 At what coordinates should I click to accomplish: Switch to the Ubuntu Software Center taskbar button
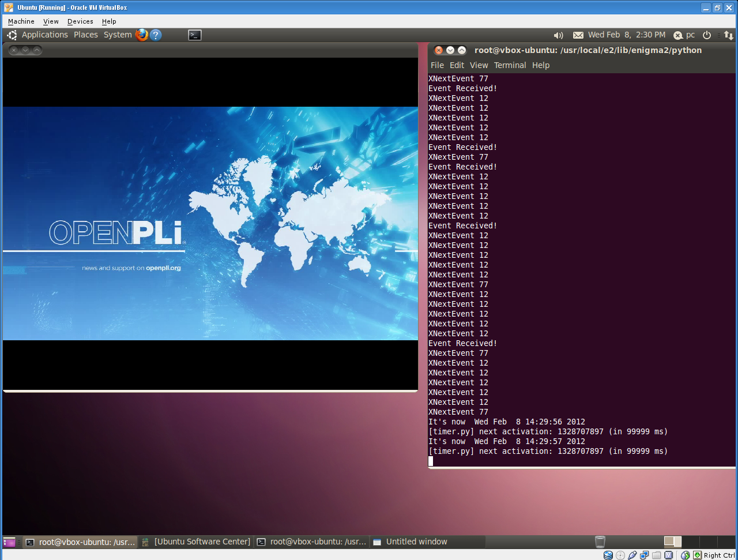pos(197,542)
